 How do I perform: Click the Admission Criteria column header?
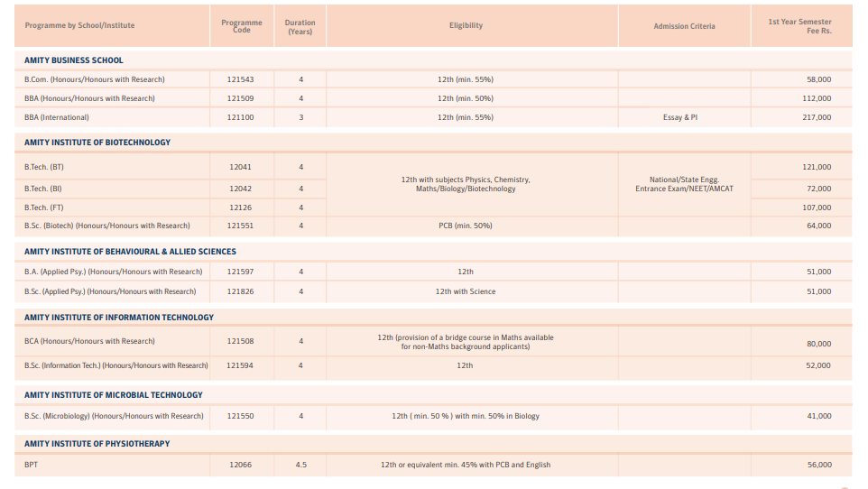684,26
